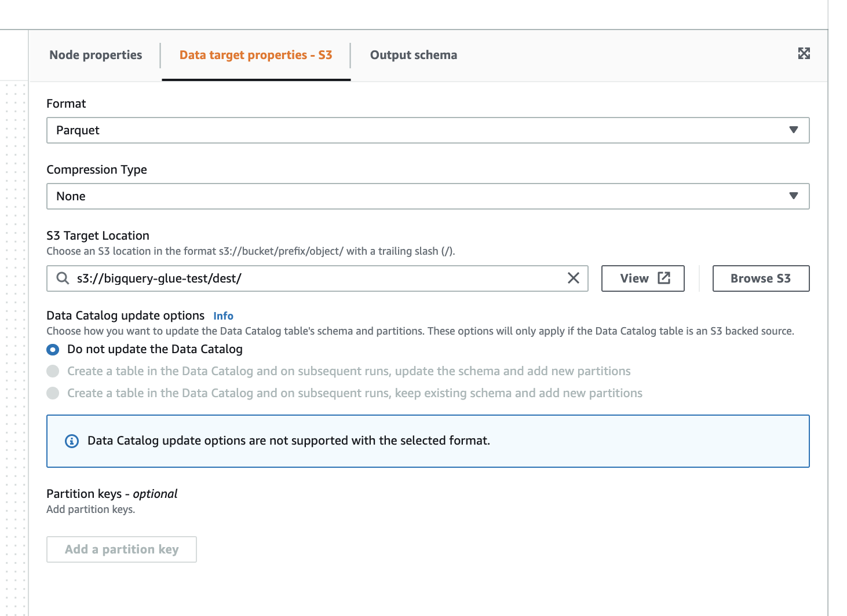
Task: Select the 'keep existing schema' catalog radio option
Action: pos(53,393)
